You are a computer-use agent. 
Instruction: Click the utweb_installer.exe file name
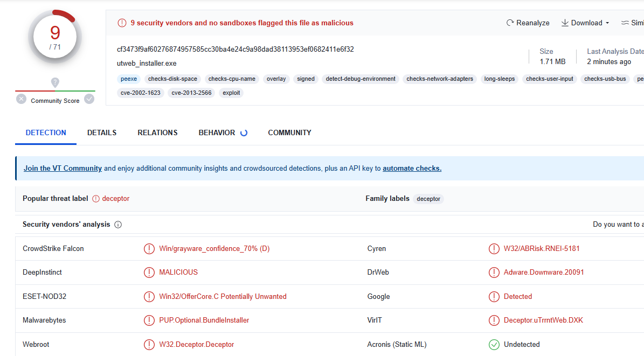click(x=147, y=63)
